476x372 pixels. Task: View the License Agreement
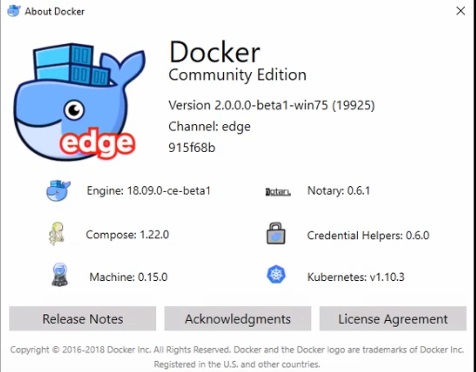point(393,319)
